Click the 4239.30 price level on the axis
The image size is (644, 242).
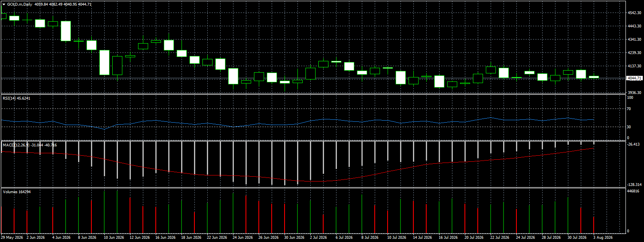coord(634,53)
